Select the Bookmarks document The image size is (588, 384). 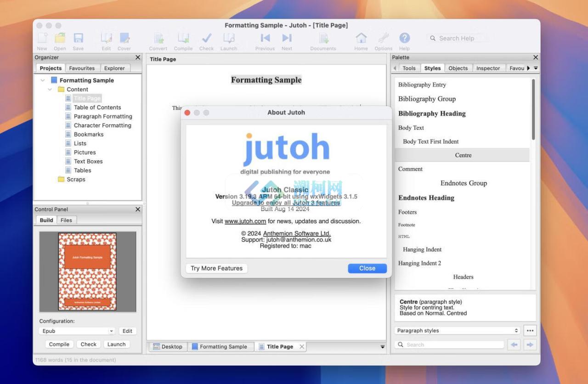89,134
